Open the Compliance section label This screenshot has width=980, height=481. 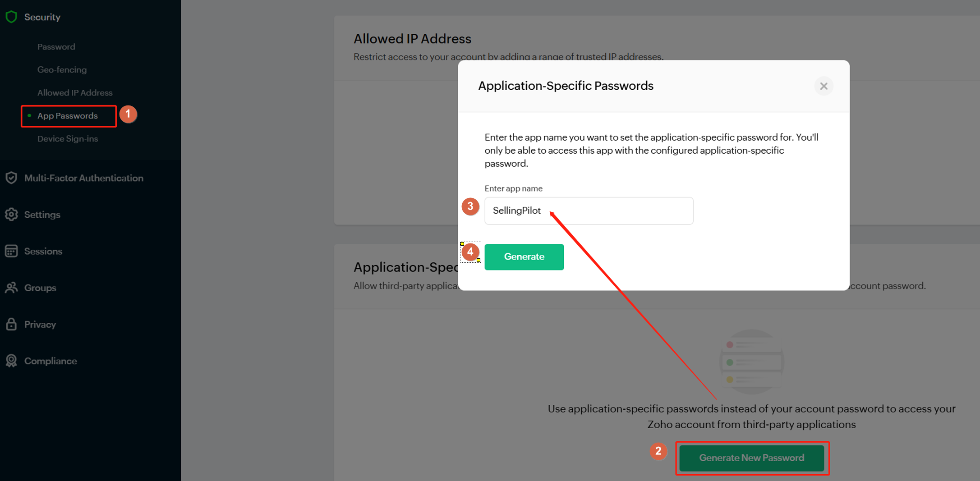click(x=51, y=361)
